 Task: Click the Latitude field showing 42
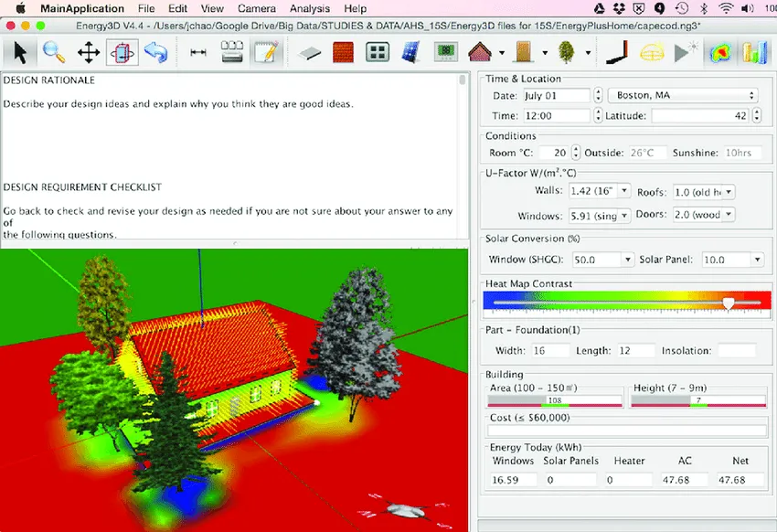click(701, 116)
